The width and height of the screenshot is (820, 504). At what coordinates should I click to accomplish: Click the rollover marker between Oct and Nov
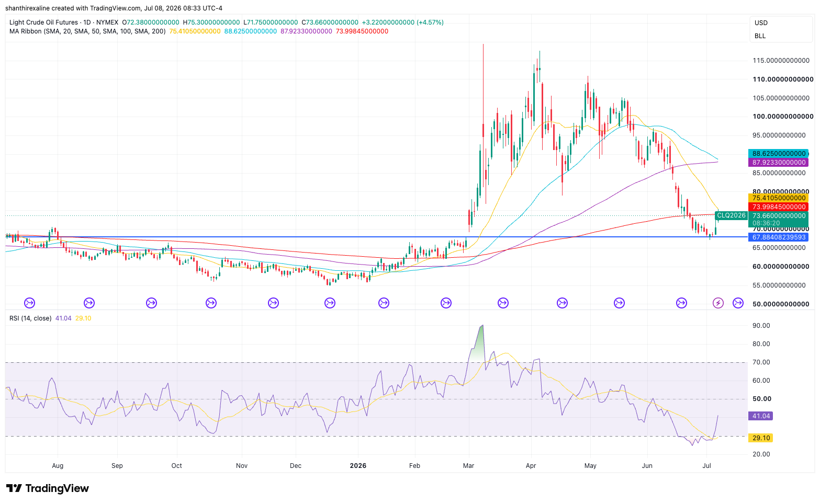211,303
